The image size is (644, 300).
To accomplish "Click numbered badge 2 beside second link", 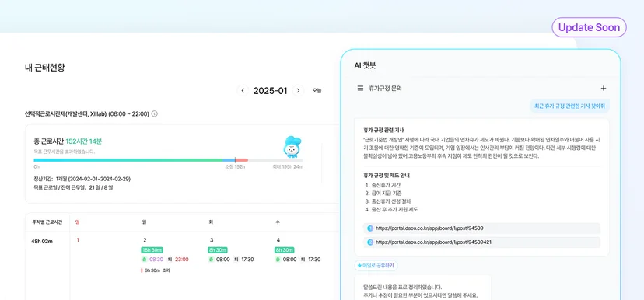I will tap(370, 242).
